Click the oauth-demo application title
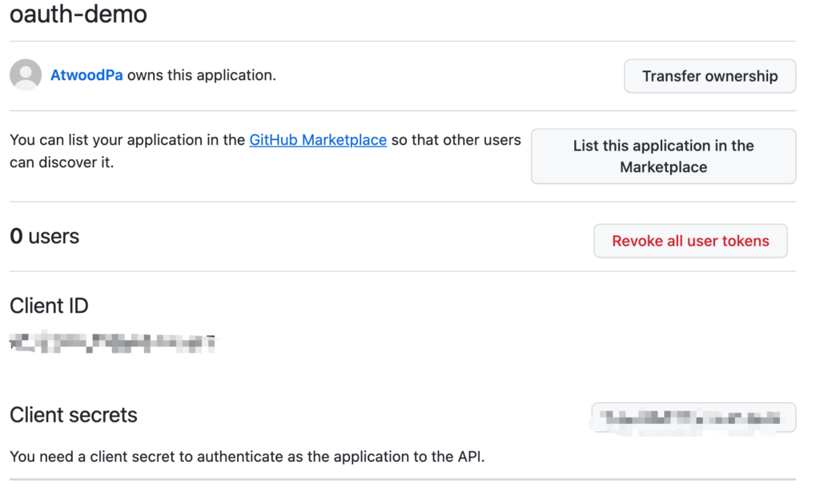 tap(78, 14)
